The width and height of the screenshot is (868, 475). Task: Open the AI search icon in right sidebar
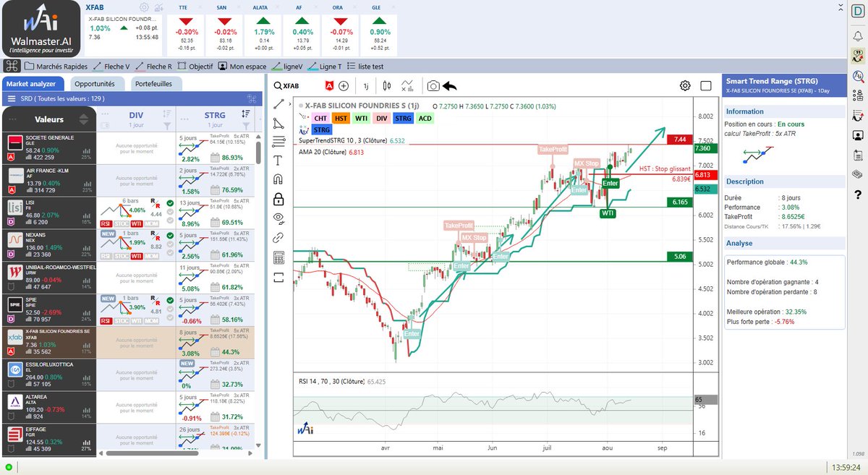click(x=858, y=75)
